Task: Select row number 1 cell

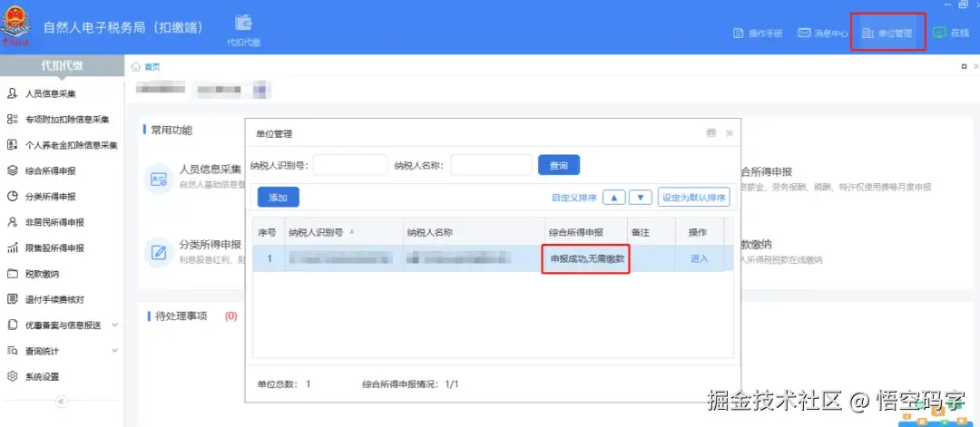Action: 269,258
